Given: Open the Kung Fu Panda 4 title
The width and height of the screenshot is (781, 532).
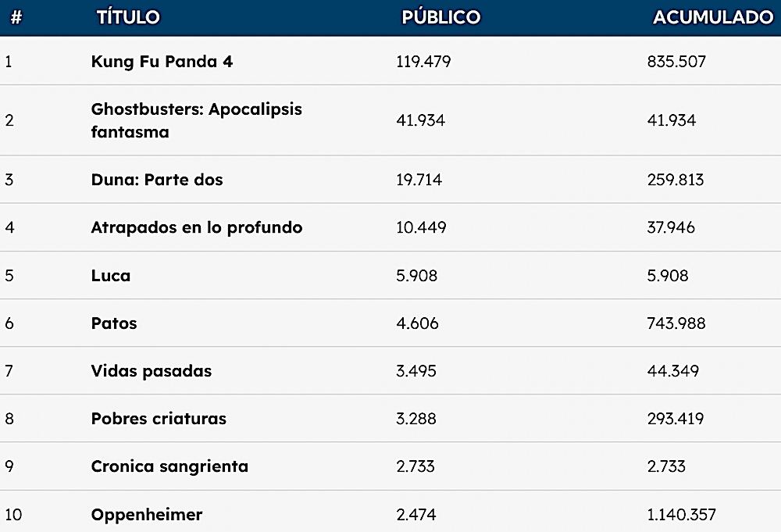Looking at the screenshot, I should point(162,61).
